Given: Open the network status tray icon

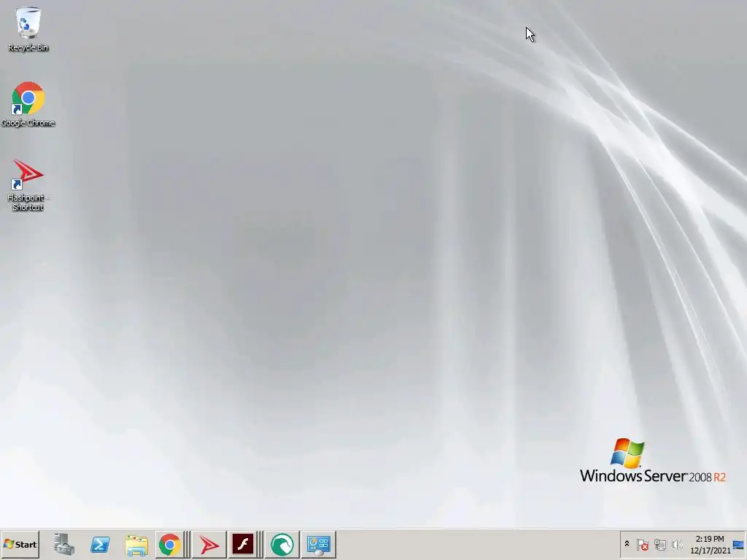Looking at the screenshot, I should coord(659,544).
